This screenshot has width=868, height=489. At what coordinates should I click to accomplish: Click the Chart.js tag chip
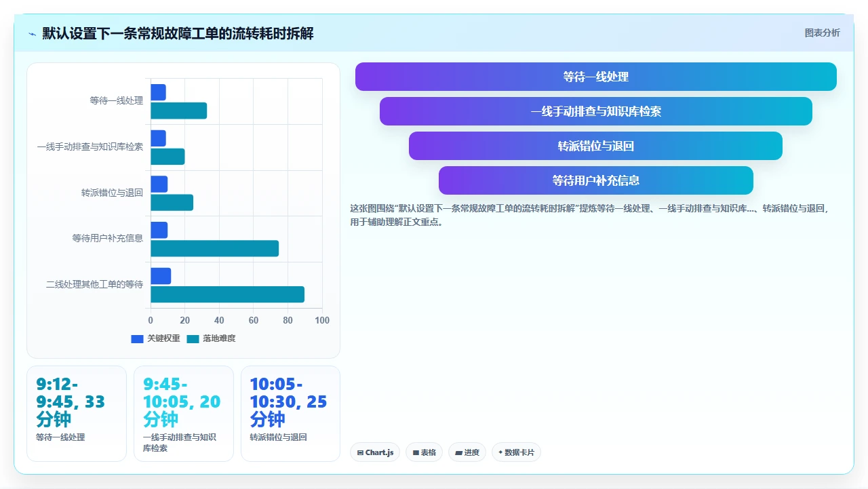(x=375, y=452)
